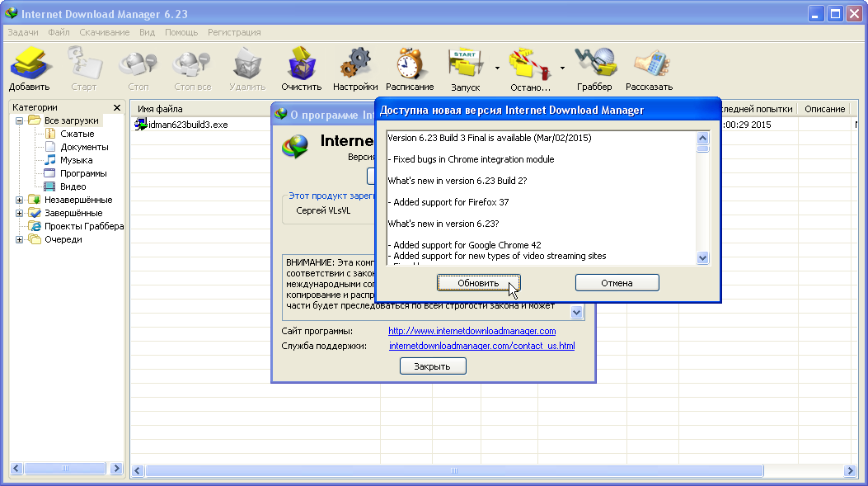Click the Старт toolbar icon
868x486 pixels.
point(85,64)
